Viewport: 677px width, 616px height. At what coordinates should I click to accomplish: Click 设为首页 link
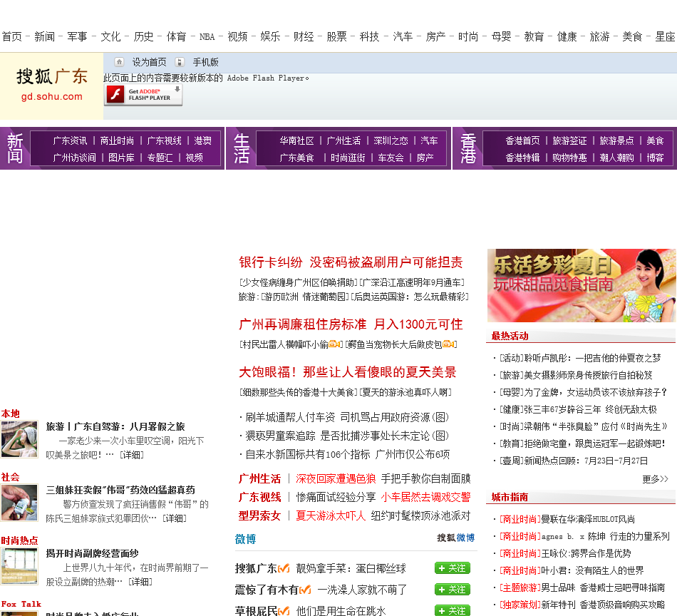[149, 62]
